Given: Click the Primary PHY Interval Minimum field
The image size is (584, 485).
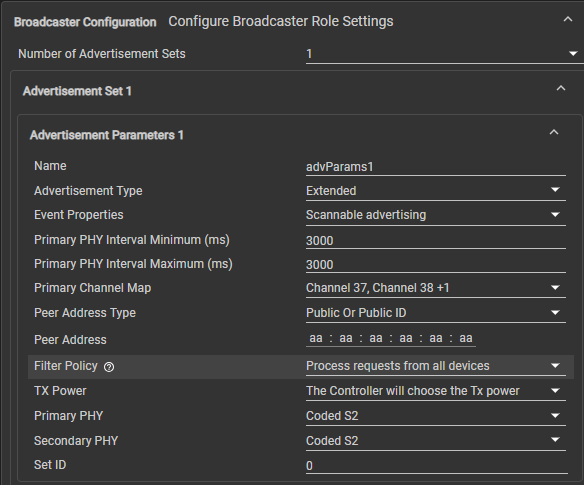Looking at the screenshot, I should tap(436, 241).
